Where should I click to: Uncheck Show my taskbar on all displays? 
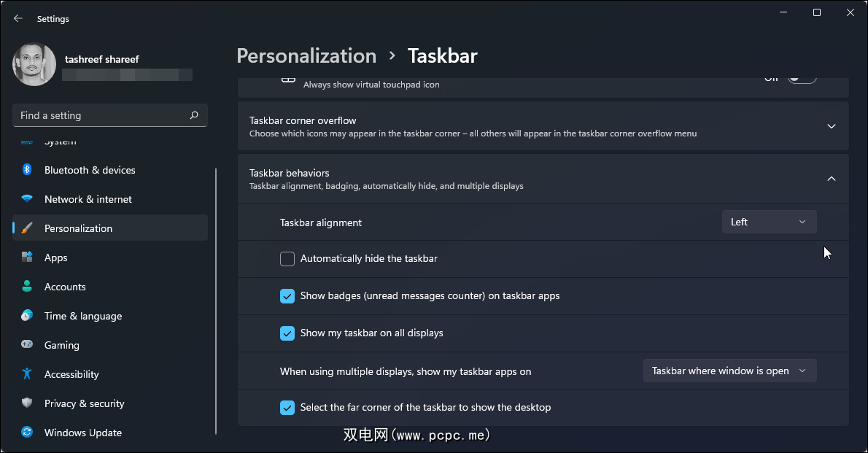(287, 333)
